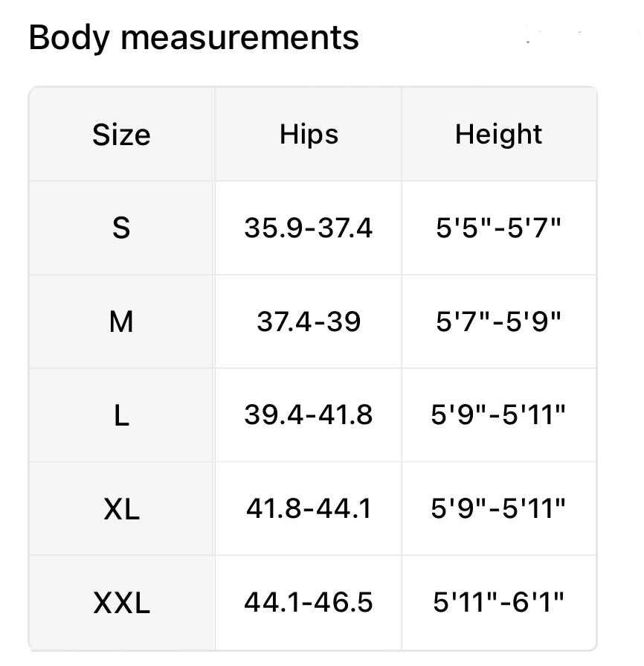Screen dimensions: 644x666
Task: Select height range 5'11"-6'1"
Action: click(498, 603)
